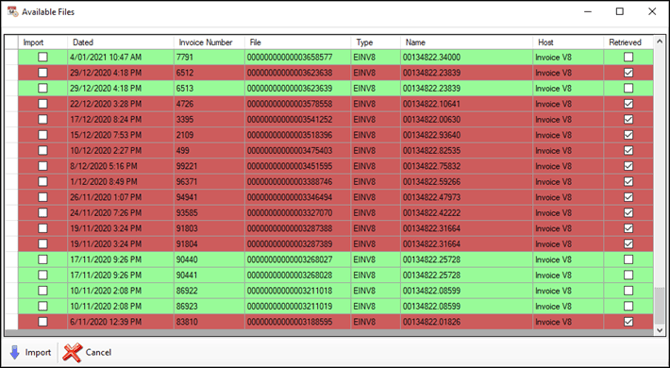Screen dimensions: 670x368
Task: Tick Import checkbox for invoice 99221
Action: pyautogui.click(x=43, y=166)
